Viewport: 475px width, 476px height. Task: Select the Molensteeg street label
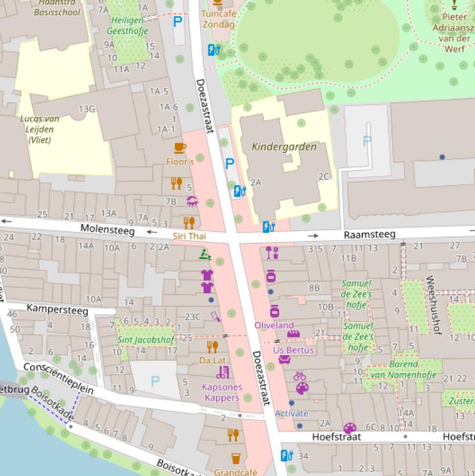(107, 230)
